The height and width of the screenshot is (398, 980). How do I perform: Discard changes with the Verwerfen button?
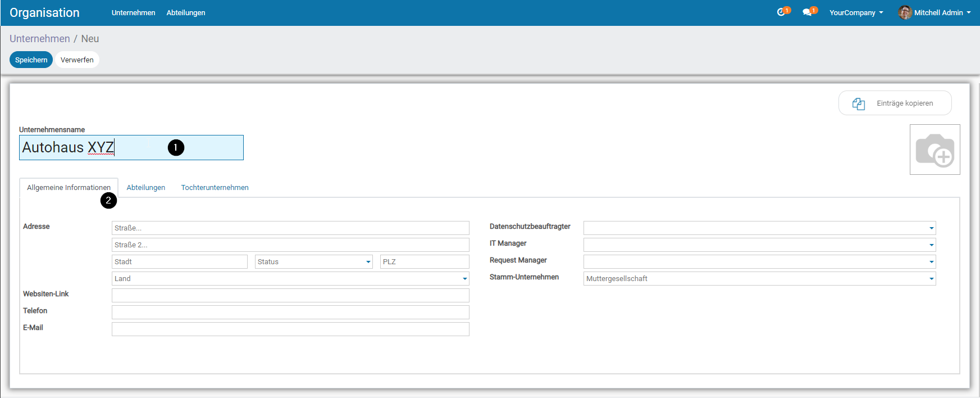pos(77,60)
